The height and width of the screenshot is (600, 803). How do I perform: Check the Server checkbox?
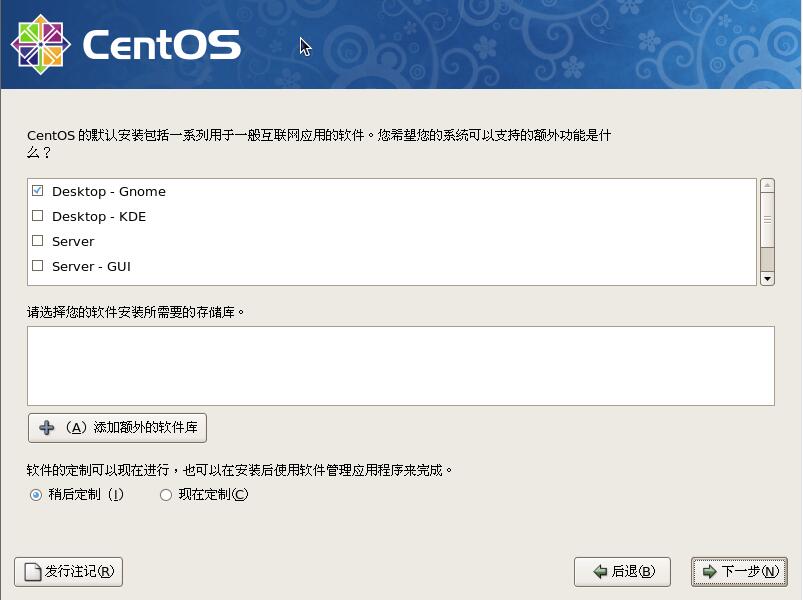[37, 240]
